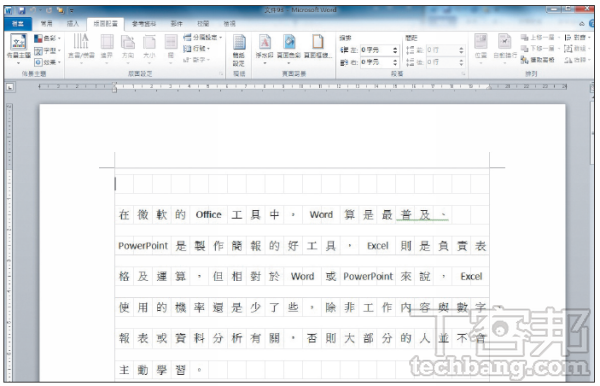Click the Word application icon in title bar
The height and width of the screenshot is (386, 600).
click(x=9, y=10)
